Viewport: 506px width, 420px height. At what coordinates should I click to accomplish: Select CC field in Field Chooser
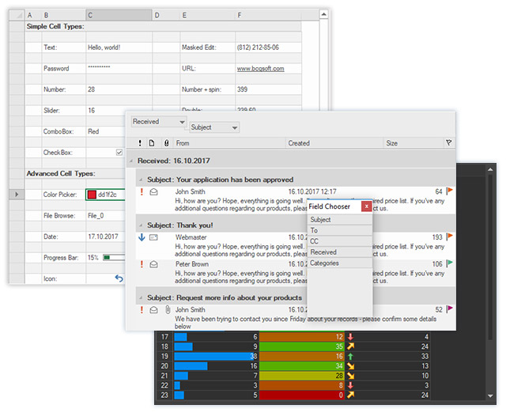pos(338,241)
